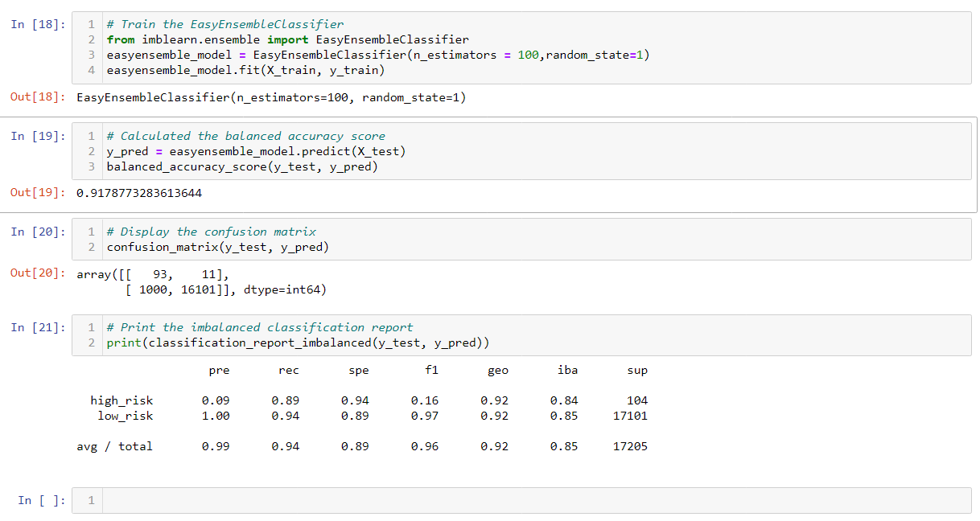Click the In [18] code cell editor
The width and height of the screenshot is (980, 521).
[x=521, y=47]
